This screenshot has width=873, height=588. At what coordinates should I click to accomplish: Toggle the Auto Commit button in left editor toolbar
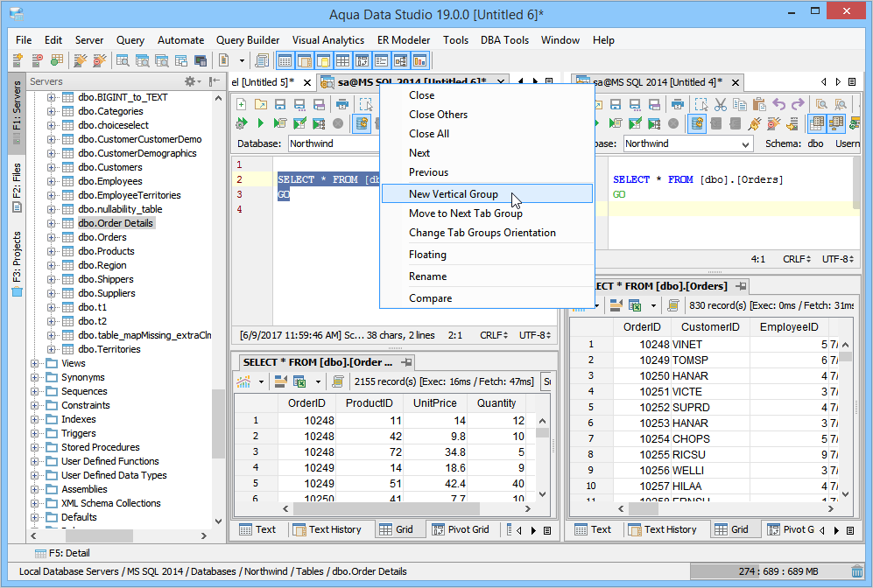[362, 123]
